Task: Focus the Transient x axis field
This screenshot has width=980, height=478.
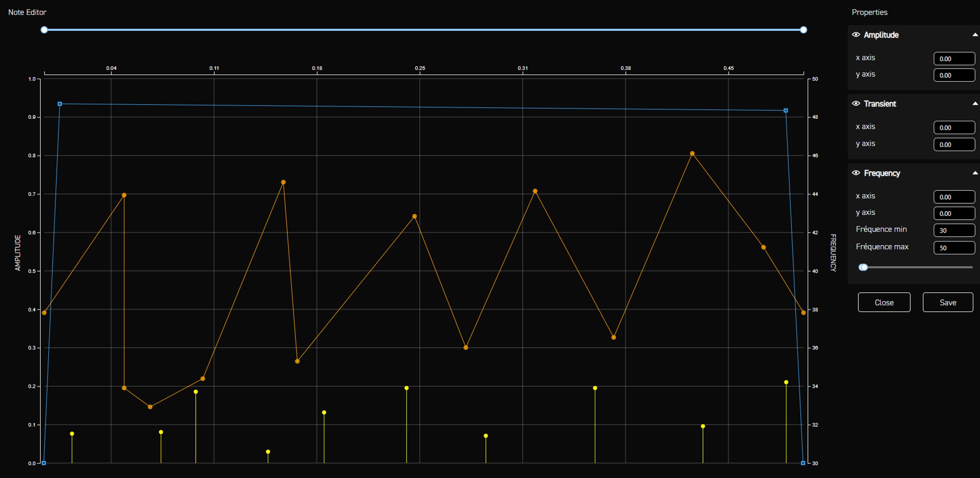Action: (954, 127)
